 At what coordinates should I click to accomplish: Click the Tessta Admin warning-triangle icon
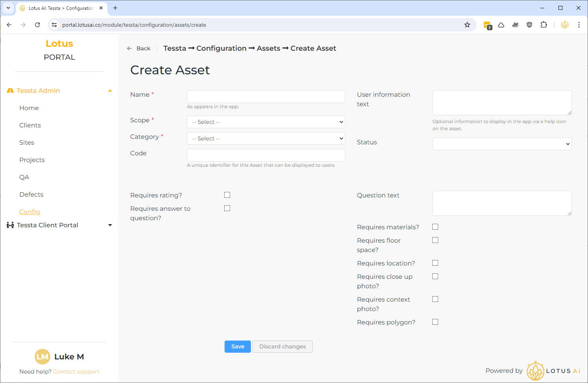(10, 90)
